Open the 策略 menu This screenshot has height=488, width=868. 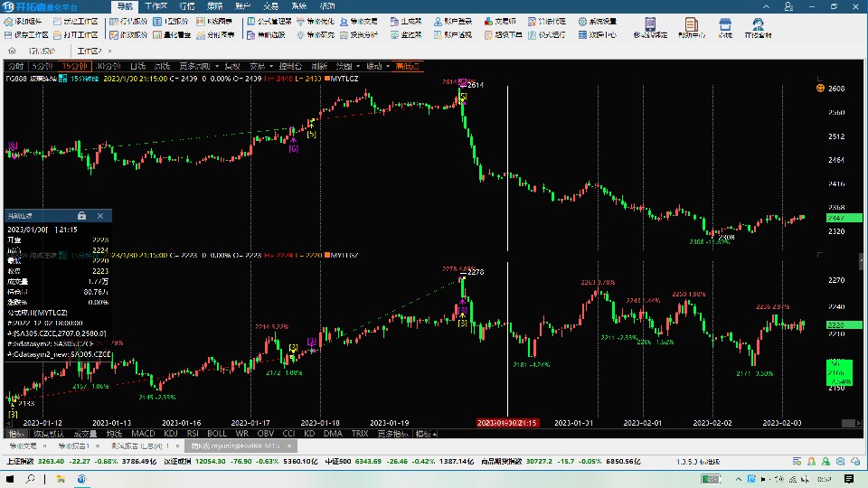coord(215,6)
